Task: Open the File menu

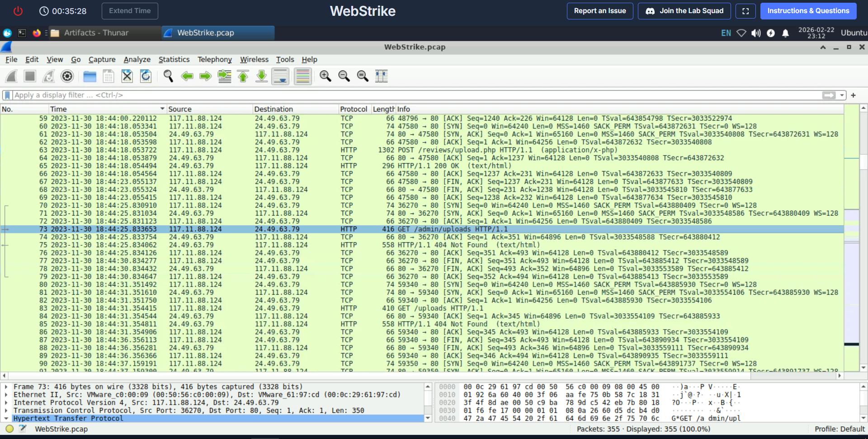Action: [11, 60]
